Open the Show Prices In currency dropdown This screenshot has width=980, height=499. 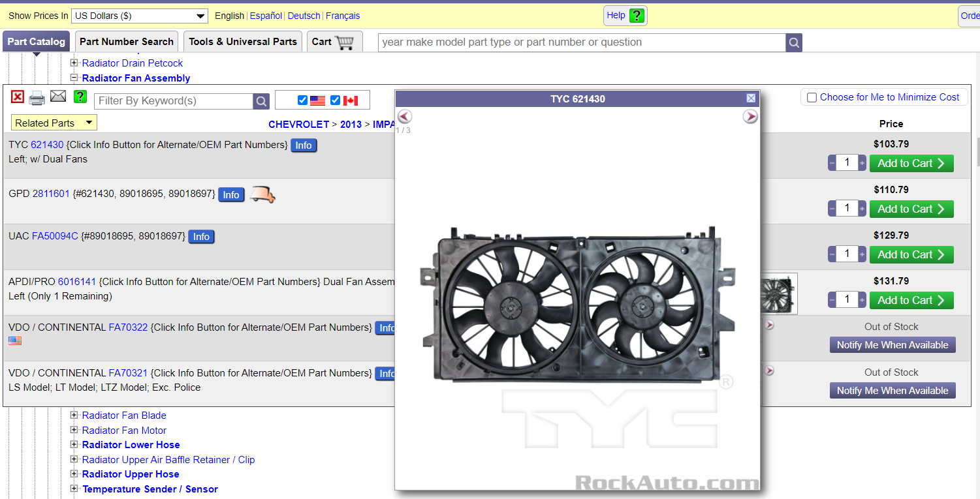pos(140,16)
